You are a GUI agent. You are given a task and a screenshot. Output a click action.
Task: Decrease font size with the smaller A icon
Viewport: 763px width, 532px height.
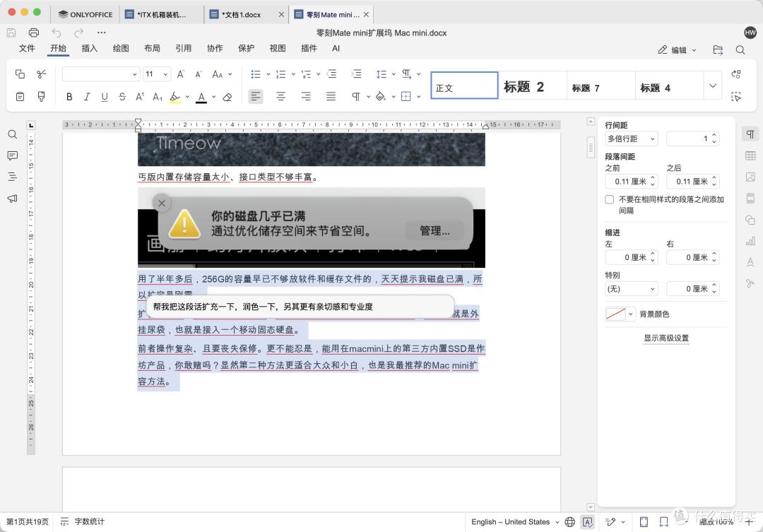tap(198, 74)
